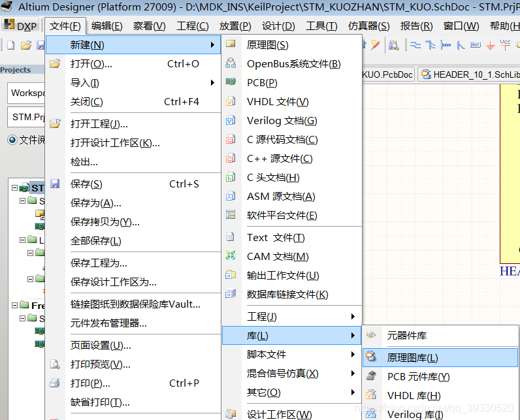Screen dimensions: 520x420
Task: Click the PCB(P) board icon
Action: pyautogui.click(x=231, y=82)
